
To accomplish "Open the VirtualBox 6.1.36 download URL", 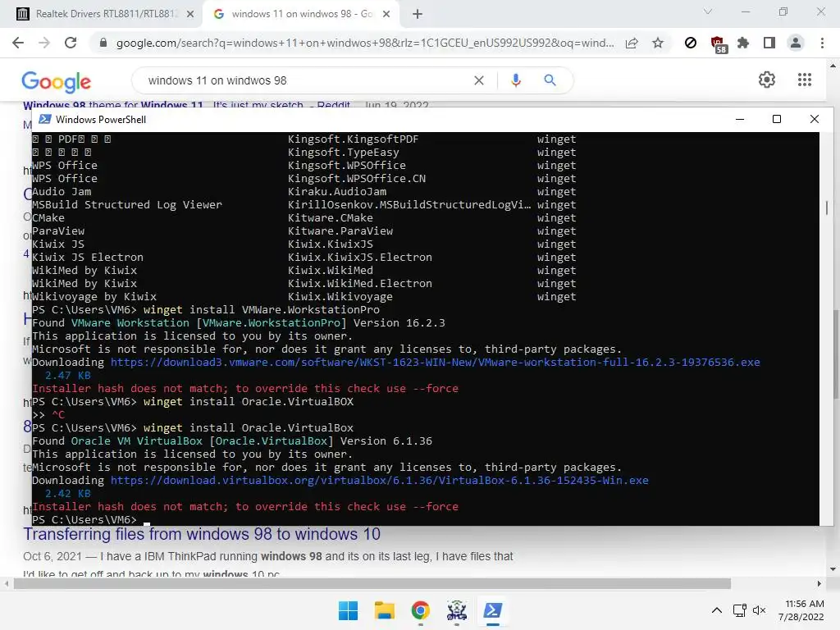I will 379,481.
